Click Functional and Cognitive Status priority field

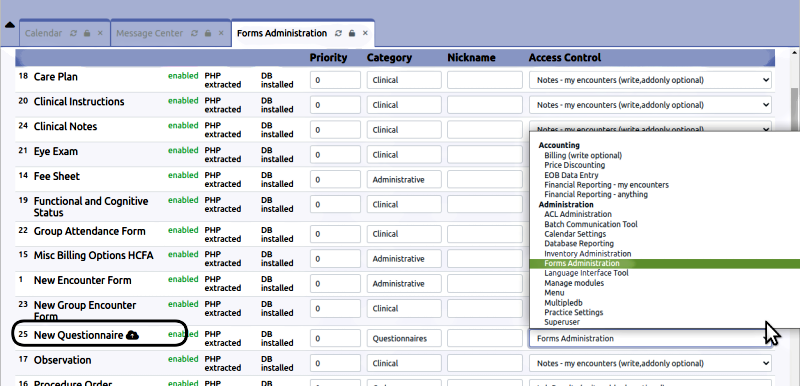pos(335,204)
